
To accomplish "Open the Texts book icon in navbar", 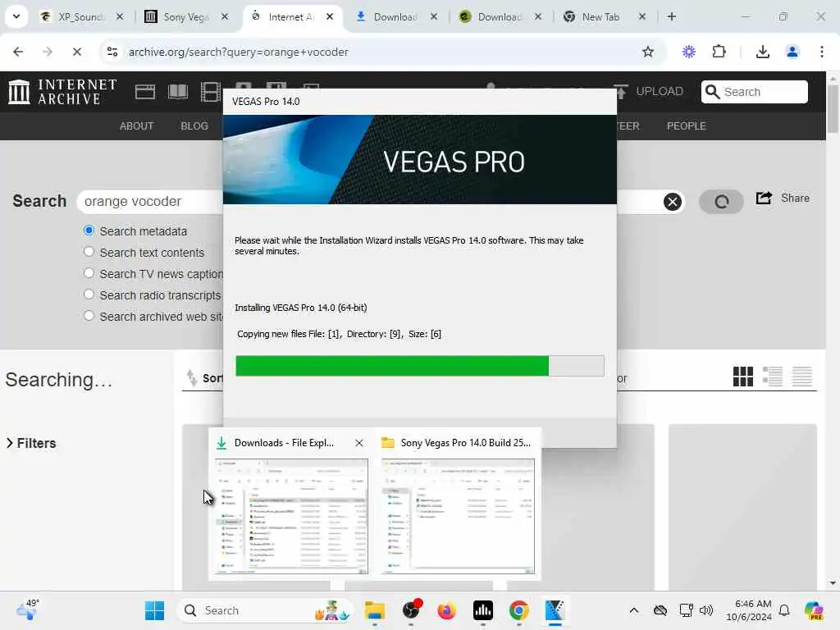I will tap(178, 92).
